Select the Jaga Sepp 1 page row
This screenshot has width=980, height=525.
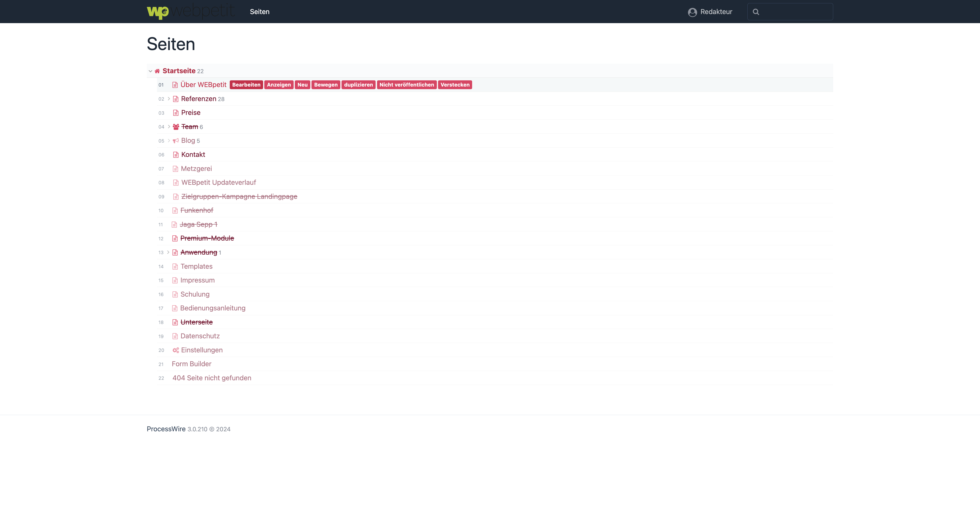point(495,225)
